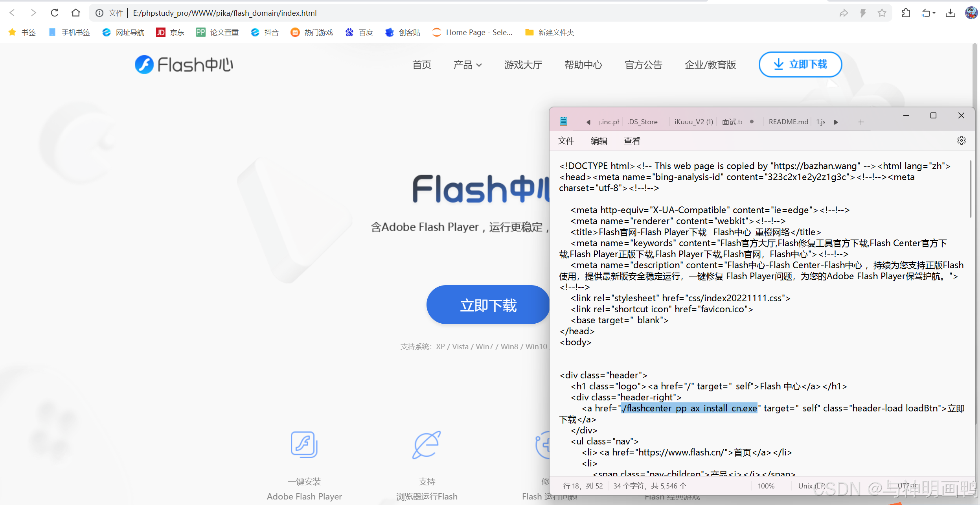Go to the browser home page icon
This screenshot has height=505, width=980.
pyautogui.click(x=76, y=13)
